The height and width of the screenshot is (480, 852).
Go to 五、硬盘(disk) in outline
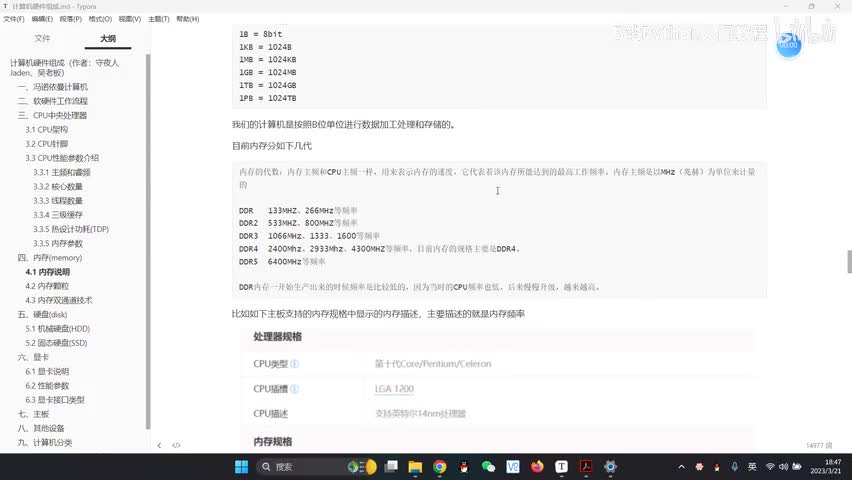pyautogui.click(x=42, y=314)
